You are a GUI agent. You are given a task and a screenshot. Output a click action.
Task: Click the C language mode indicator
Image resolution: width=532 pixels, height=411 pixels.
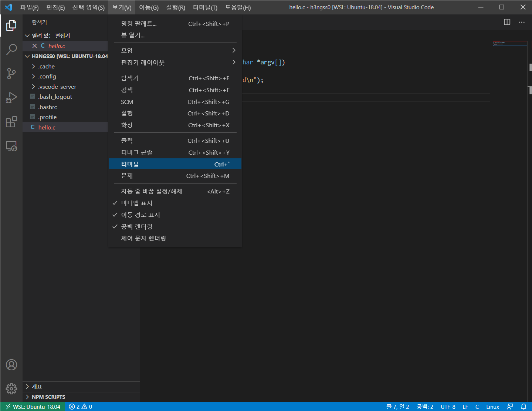(477, 407)
